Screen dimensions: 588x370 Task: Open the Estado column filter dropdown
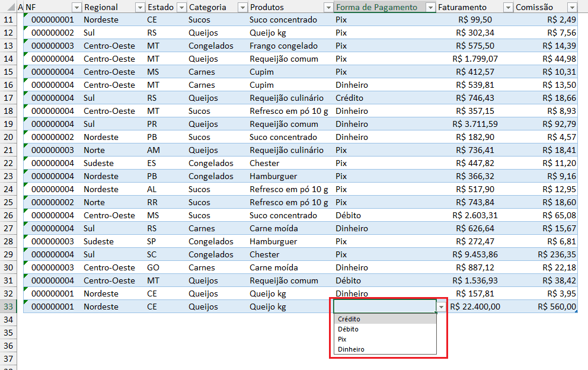[181, 7]
